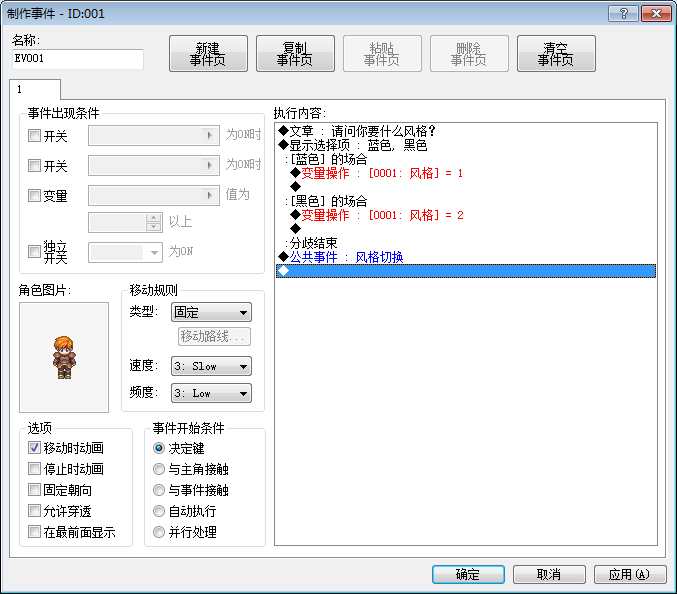Check the 固定朝向 option
677x594 pixels.
click(34, 490)
